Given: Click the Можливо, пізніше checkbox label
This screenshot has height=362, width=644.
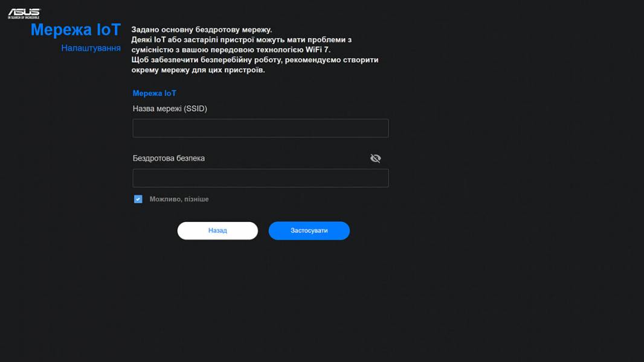Looking at the screenshot, I should click(179, 199).
